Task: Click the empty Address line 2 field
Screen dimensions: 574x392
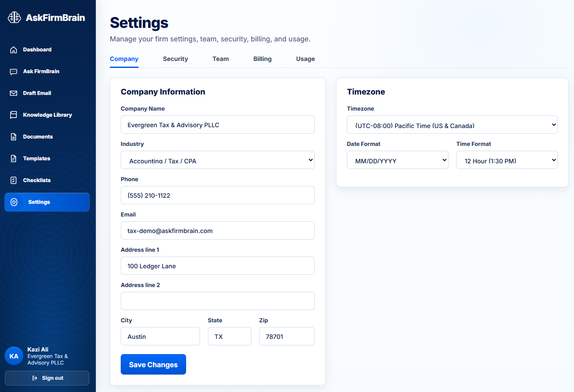Action: 217,301
